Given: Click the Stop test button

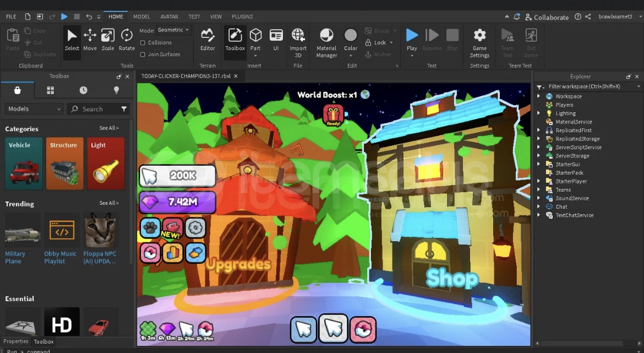Looking at the screenshot, I should (452, 40).
